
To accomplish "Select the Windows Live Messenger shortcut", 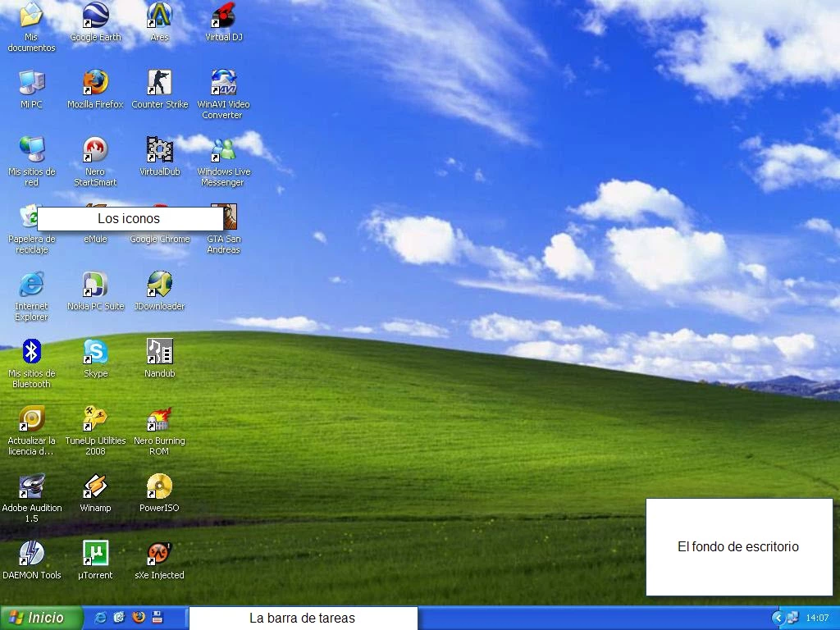I will click(x=224, y=149).
